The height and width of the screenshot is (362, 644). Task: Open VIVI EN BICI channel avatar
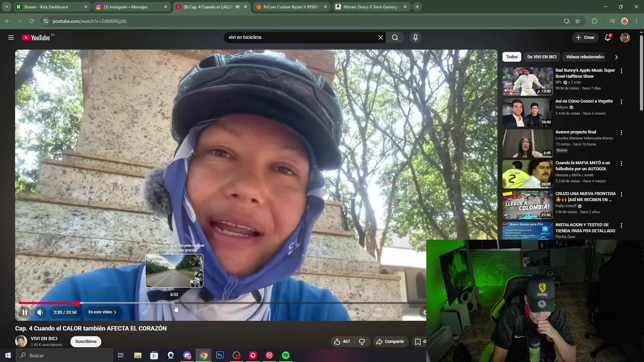click(21, 341)
